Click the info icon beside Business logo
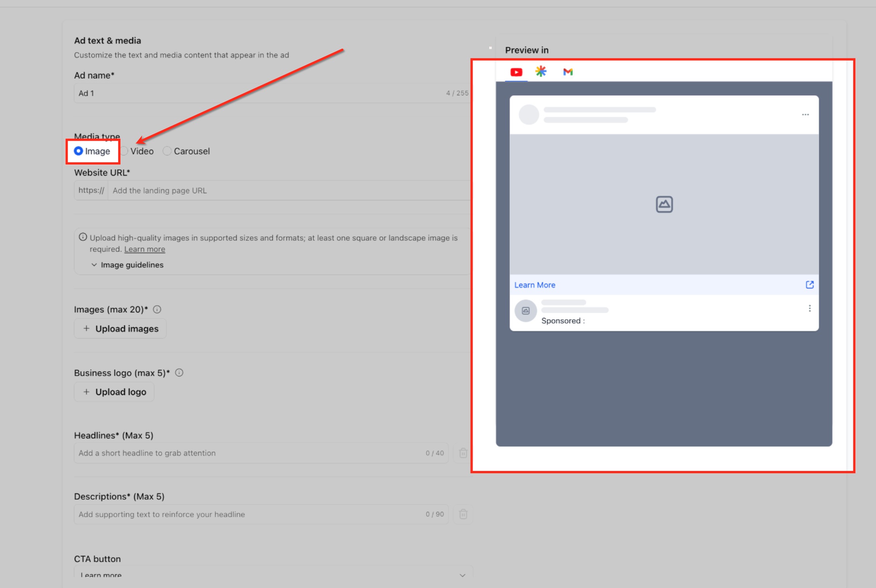Screen dimensions: 876x588 click(x=179, y=373)
